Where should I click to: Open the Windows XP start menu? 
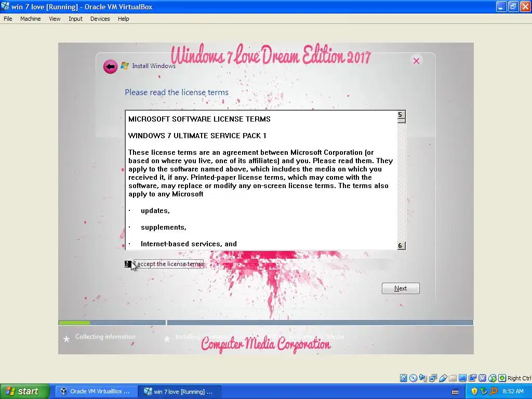coord(24,391)
